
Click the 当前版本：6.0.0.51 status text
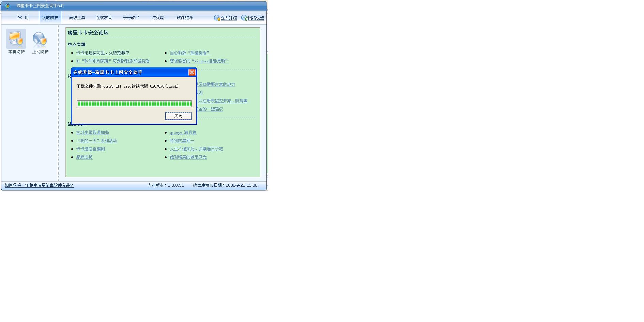(166, 185)
